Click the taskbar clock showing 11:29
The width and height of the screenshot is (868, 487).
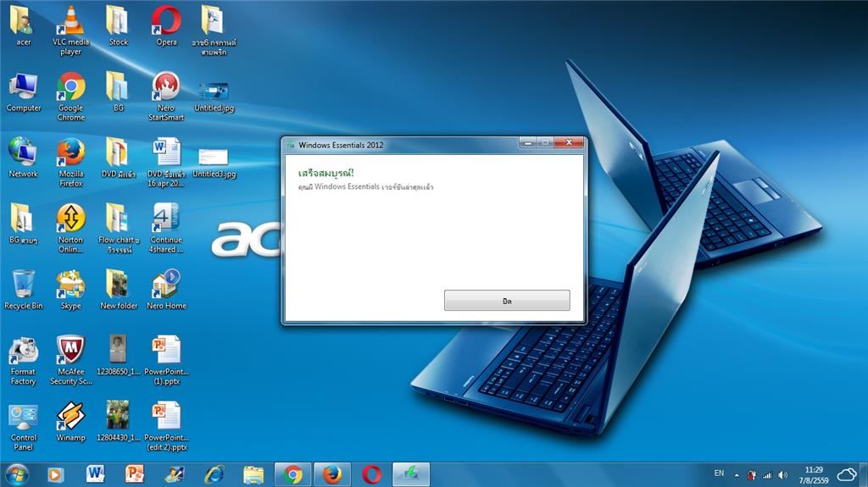[x=813, y=475]
